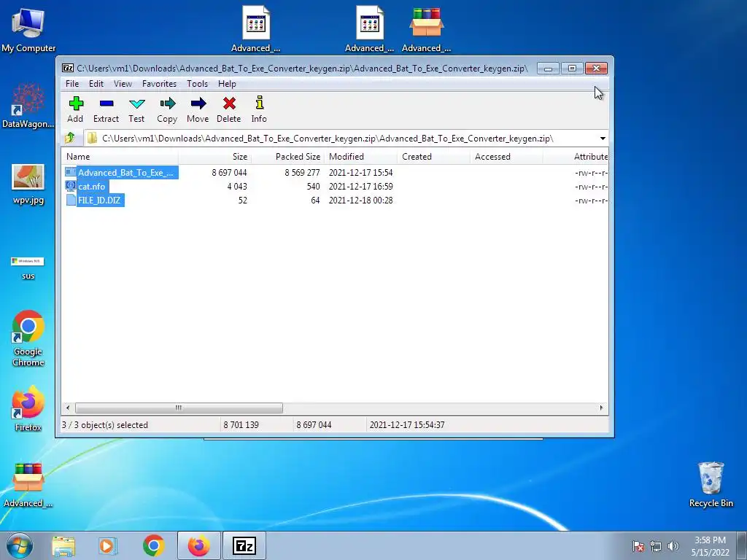
Task: Click the Test toolbar icon
Action: coord(136,110)
